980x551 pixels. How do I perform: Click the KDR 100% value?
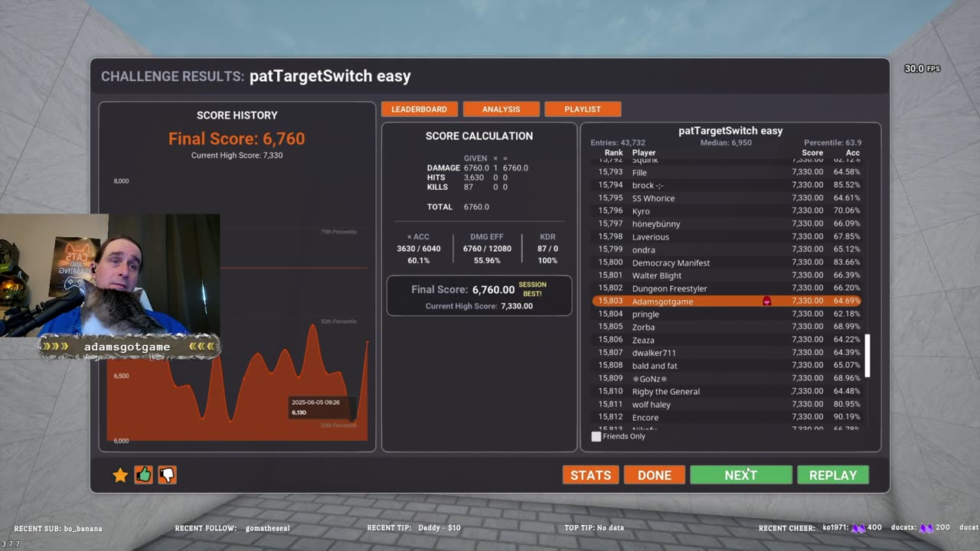point(547,261)
